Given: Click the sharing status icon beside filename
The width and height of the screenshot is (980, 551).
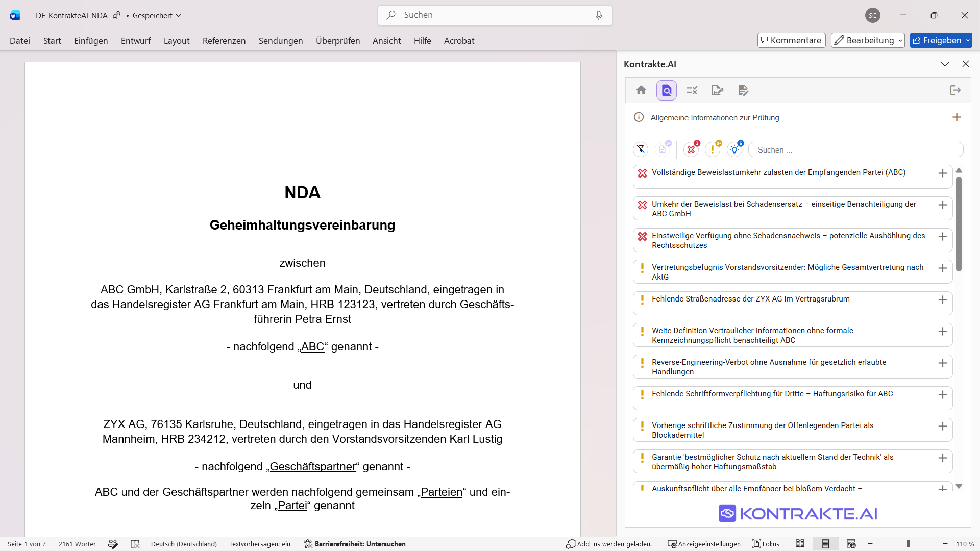Looking at the screenshot, I should 117,15.
